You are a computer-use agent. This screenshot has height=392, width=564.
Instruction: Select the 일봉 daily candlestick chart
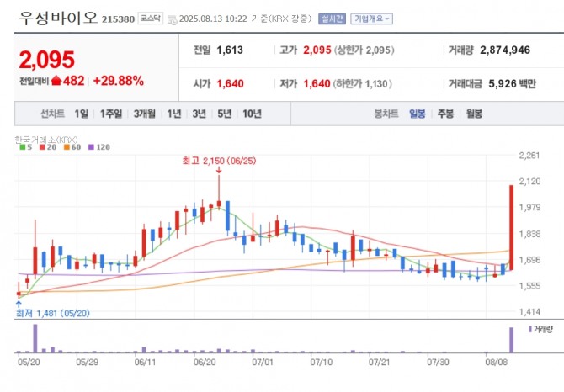click(418, 113)
